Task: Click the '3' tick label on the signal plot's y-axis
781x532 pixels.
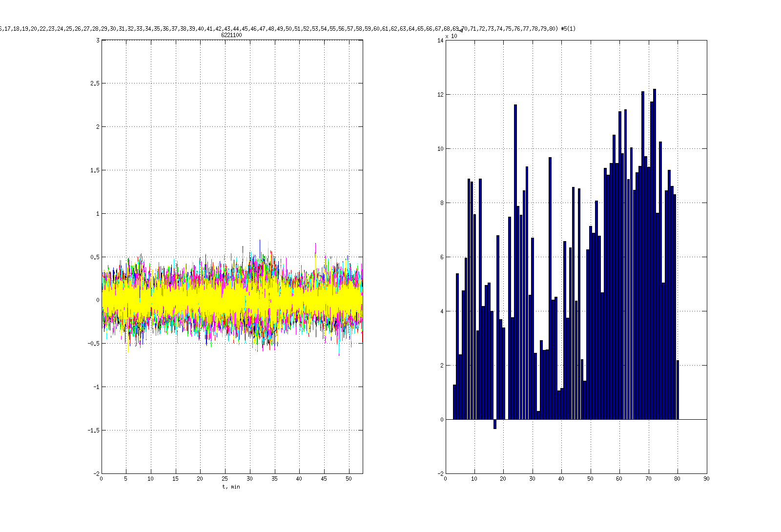Action: pyautogui.click(x=98, y=41)
